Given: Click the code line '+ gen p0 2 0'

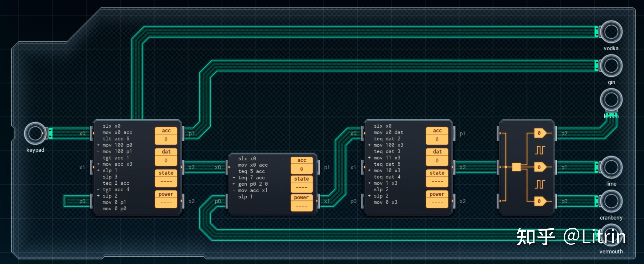Looking at the screenshot, I should tap(250, 184).
